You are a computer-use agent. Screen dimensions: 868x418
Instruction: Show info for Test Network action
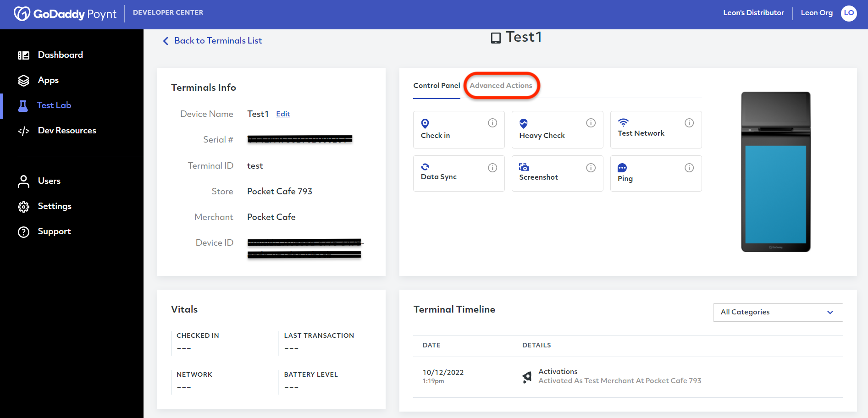click(x=689, y=123)
